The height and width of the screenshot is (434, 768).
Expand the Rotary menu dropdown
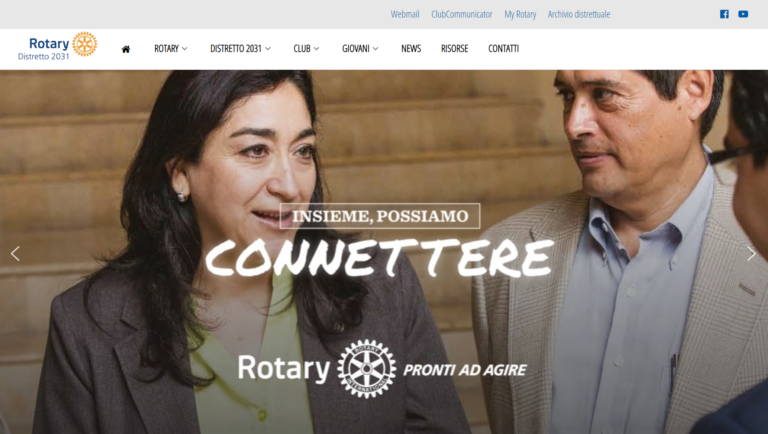pos(170,48)
